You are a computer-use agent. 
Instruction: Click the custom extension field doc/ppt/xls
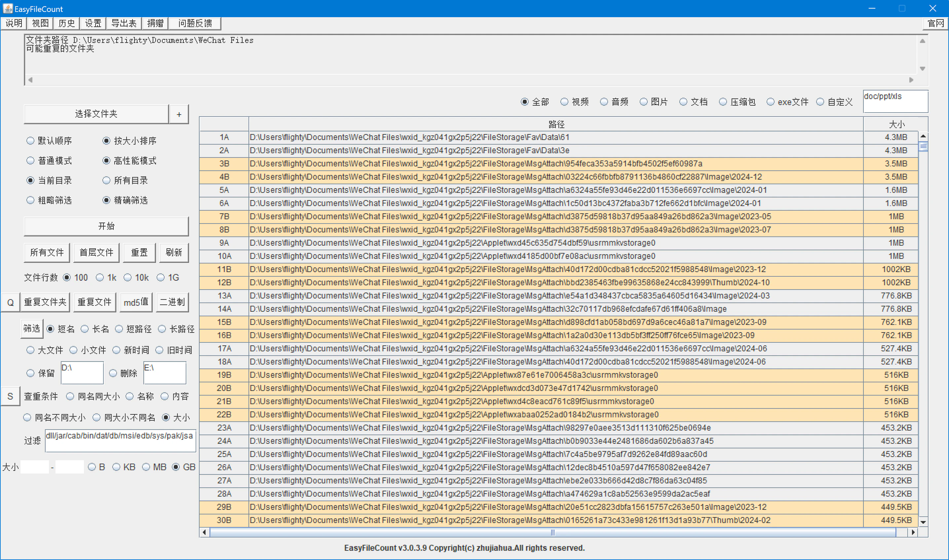[895, 101]
